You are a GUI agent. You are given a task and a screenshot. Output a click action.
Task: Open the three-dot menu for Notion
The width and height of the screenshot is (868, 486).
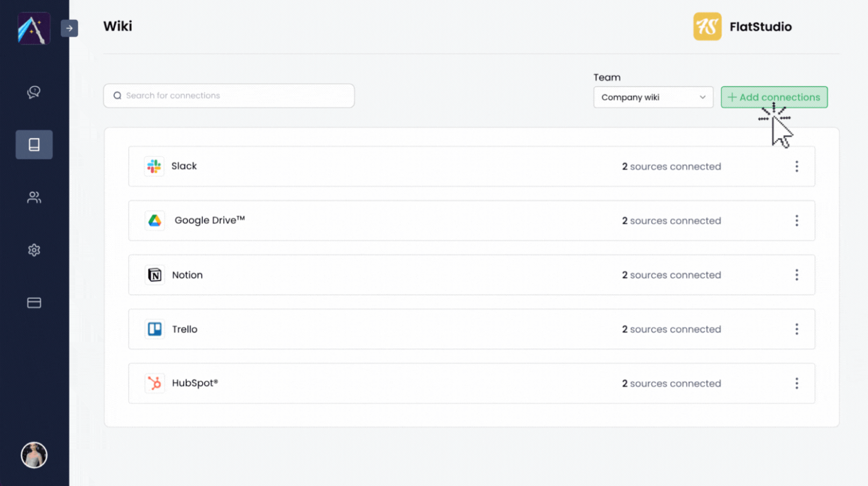point(796,275)
